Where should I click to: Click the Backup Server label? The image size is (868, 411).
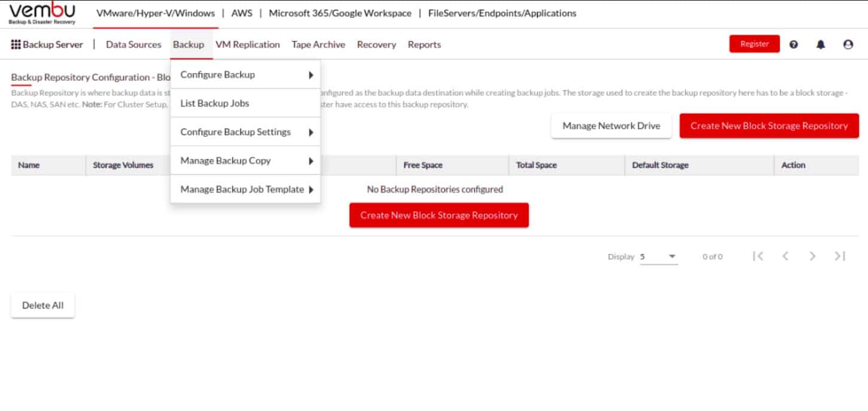(53, 44)
